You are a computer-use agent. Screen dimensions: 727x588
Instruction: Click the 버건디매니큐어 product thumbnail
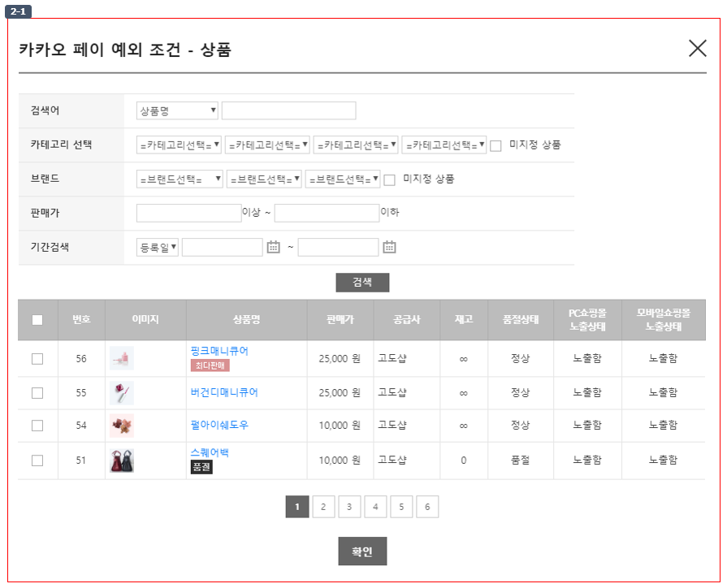pyautogui.click(x=122, y=393)
